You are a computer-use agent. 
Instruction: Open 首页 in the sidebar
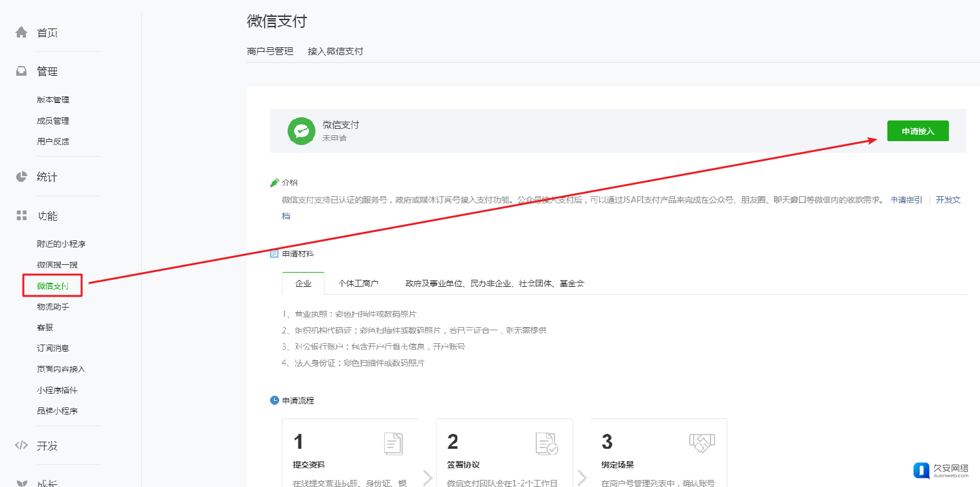coord(47,33)
